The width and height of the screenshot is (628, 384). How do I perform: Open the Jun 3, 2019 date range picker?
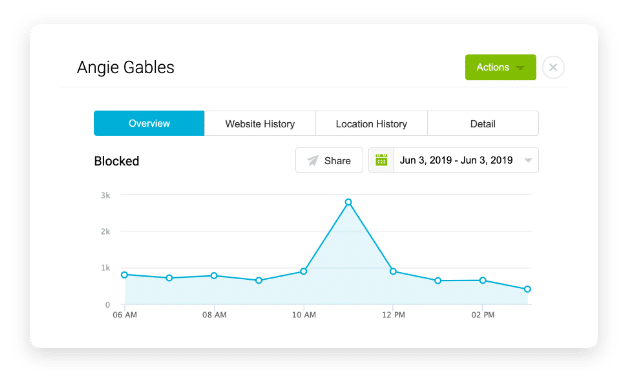[453, 160]
